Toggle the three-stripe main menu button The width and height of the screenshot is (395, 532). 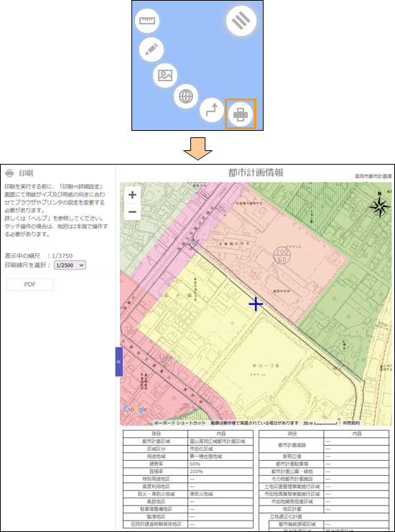tap(241, 20)
